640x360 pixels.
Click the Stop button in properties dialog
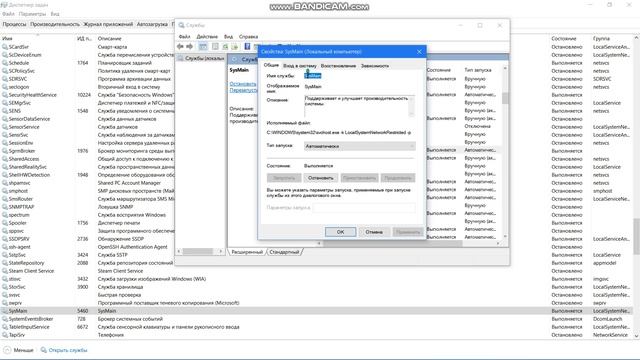pyautogui.click(x=320, y=178)
